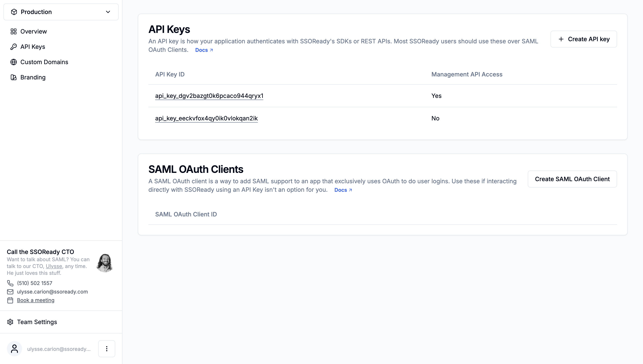
Task: Expand the Production environment dropdown
Action: pos(61,12)
